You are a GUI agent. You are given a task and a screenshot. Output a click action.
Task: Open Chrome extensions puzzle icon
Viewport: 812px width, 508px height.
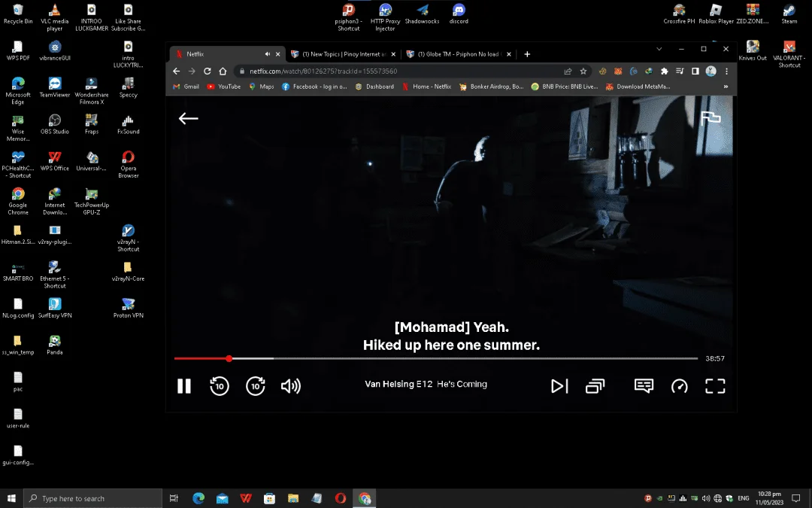pos(664,71)
